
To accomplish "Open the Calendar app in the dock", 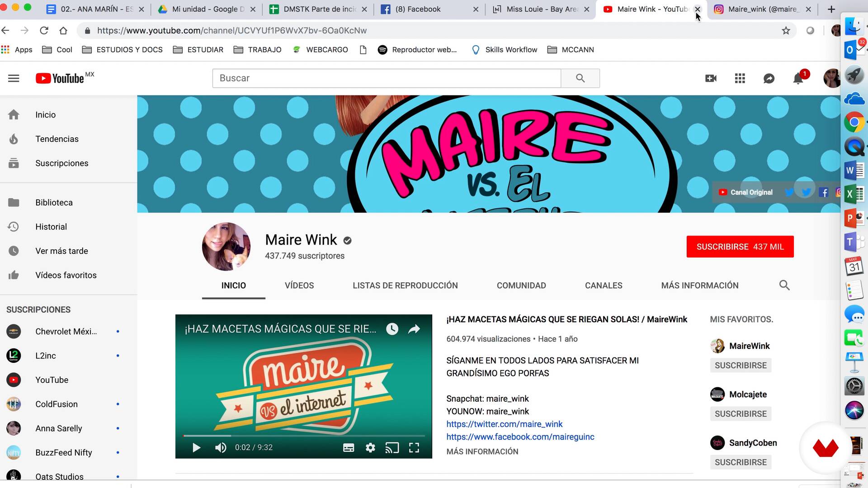I will pyautogui.click(x=854, y=267).
